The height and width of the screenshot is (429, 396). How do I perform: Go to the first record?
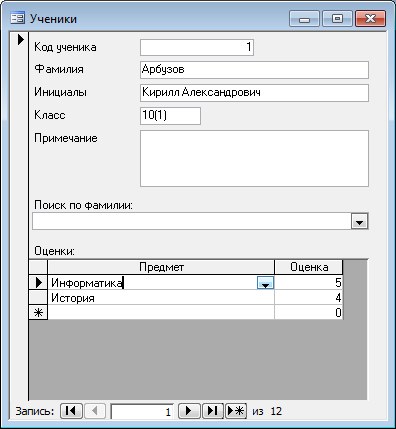pos(71,410)
